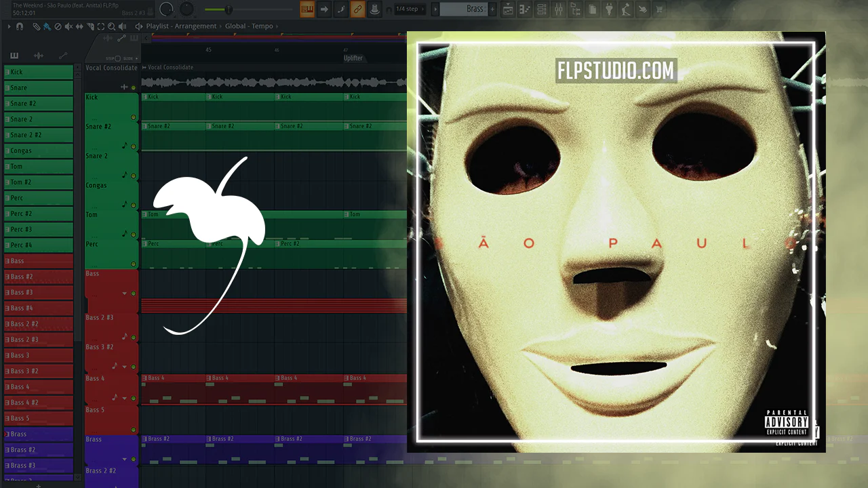The height and width of the screenshot is (488, 868).
Task: Click the Uplifter timeline marker
Action: click(353, 58)
